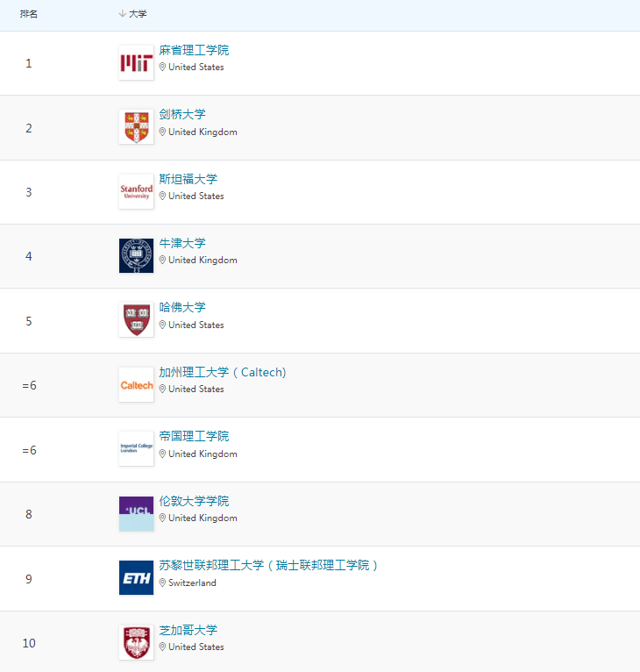
Task: Click the Oxford University crest logo
Action: click(x=136, y=256)
